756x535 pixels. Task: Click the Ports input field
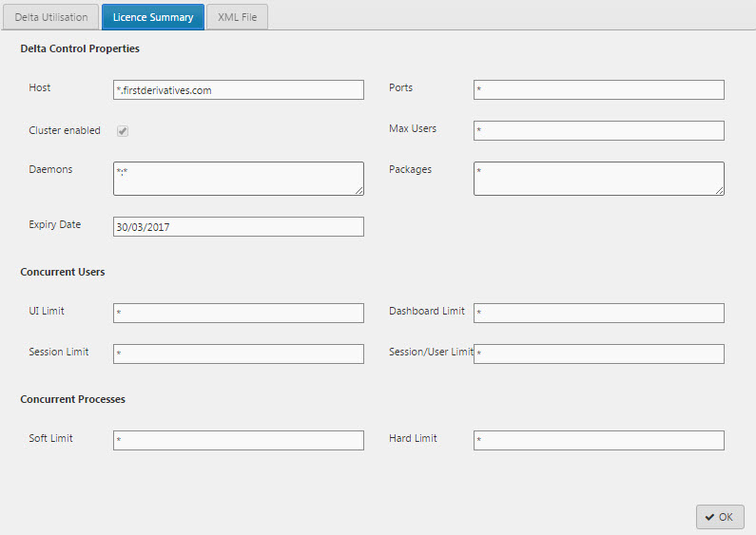pos(599,90)
